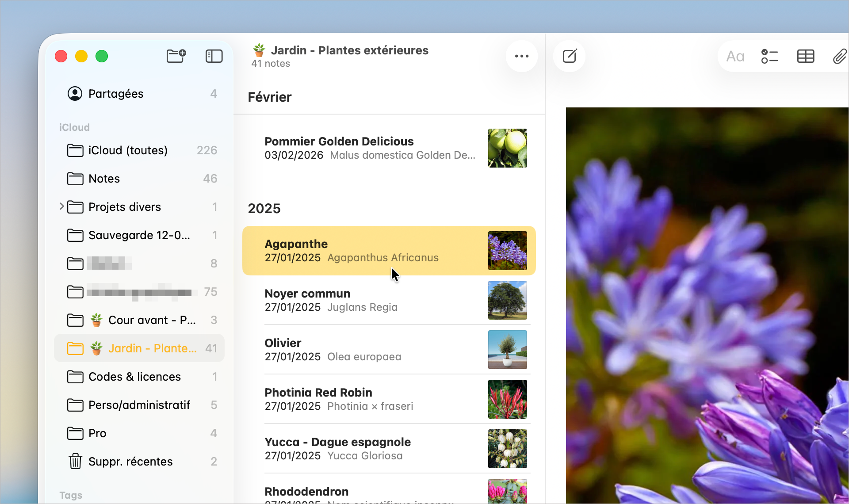This screenshot has height=504, width=849.
Task: Expand the Projets divers folder chevron
Action: (61, 206)
